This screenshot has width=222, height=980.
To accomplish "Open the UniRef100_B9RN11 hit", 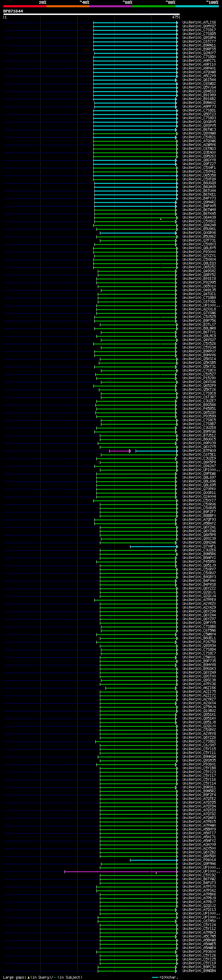I will (199, 45).
